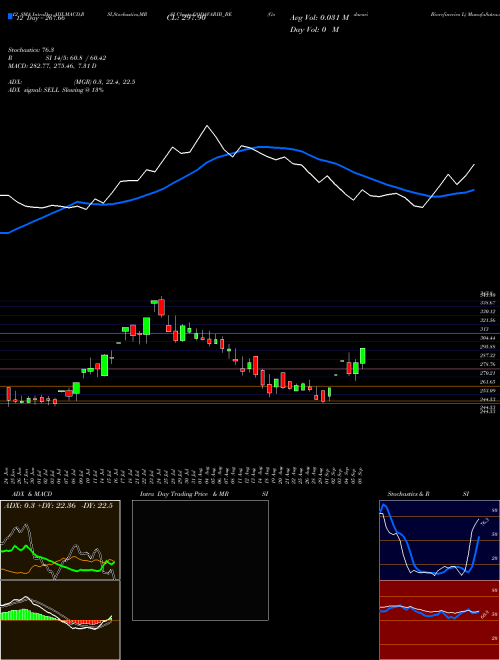Viewport: 500px width, 660px height.
Task: Click the blue 12 Day SMA legend square
Action: [x=10, y=17]
